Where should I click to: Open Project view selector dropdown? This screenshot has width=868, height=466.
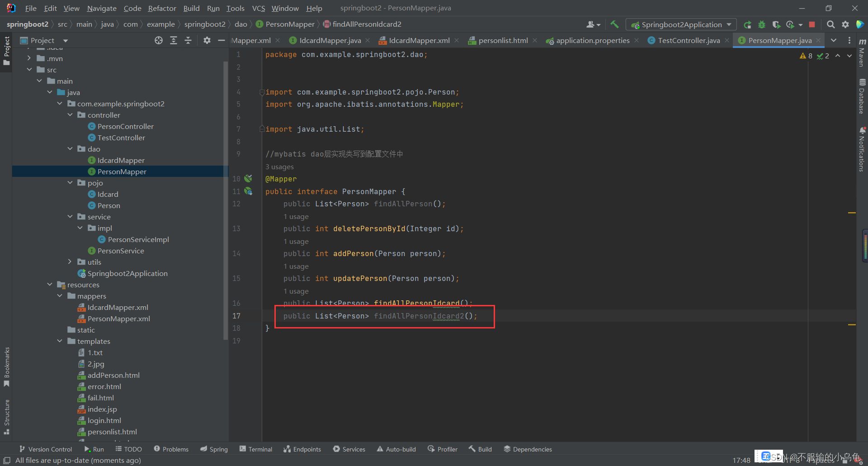click(44, 40)
